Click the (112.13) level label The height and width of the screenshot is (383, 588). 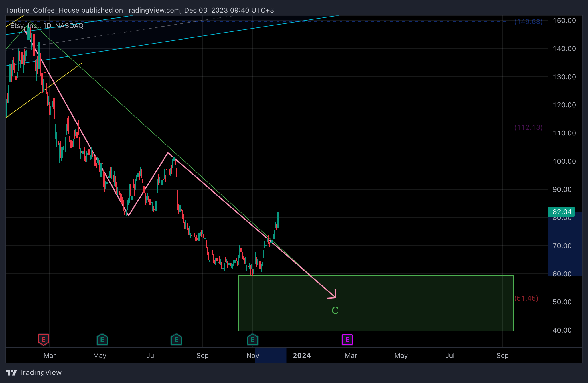pyautogui.click(x=528, y=127)
